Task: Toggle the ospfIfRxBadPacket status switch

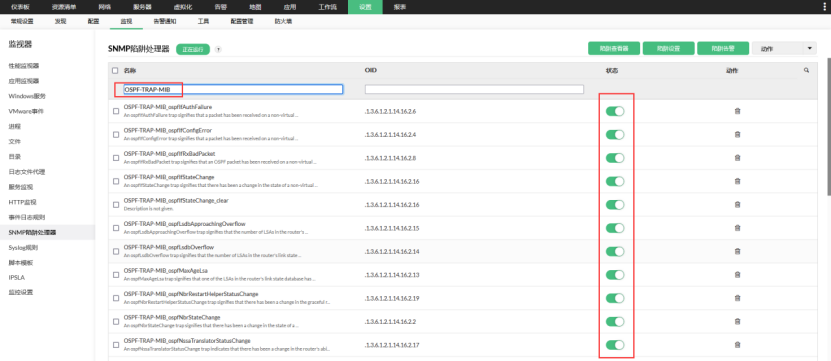Action: tap(615, 158)
